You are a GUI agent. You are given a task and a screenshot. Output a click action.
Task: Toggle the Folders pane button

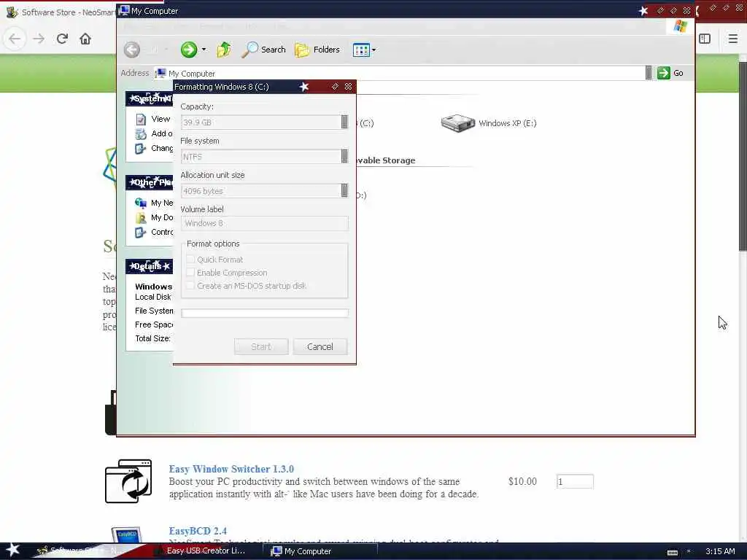coord(317,50)
